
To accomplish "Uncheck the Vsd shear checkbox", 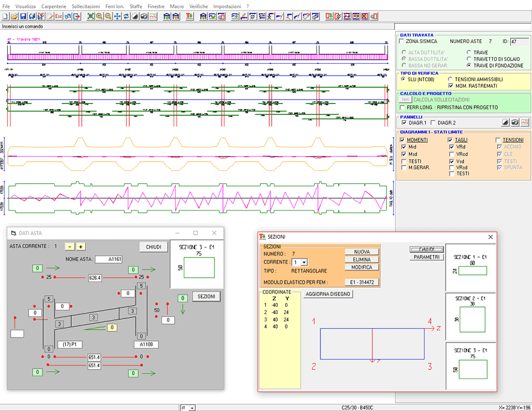I will coord(451,161).
